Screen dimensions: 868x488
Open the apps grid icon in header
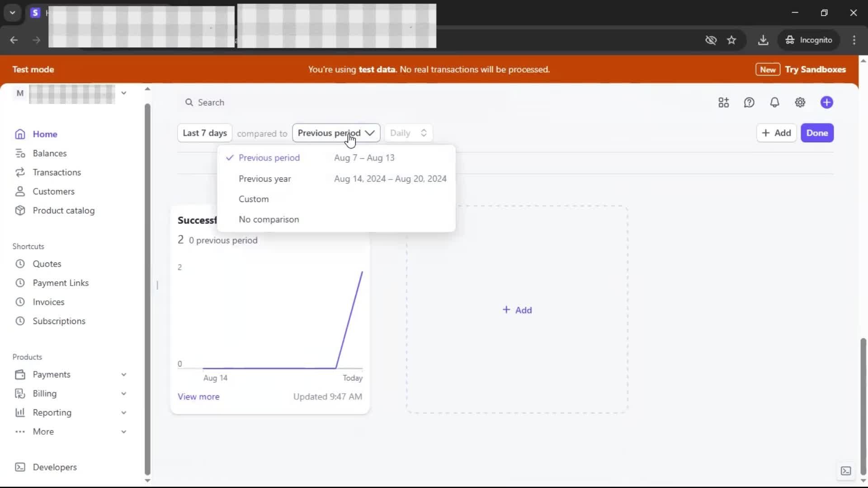(x=723, y=103)
